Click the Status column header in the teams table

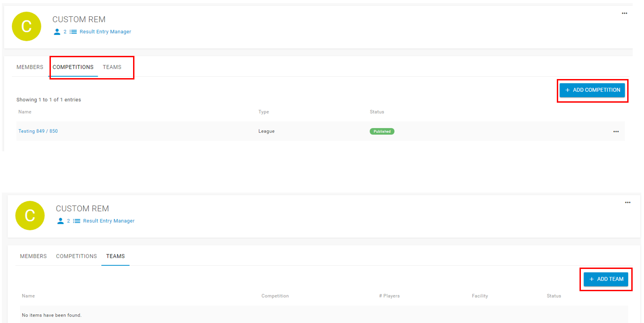(554, 296)
